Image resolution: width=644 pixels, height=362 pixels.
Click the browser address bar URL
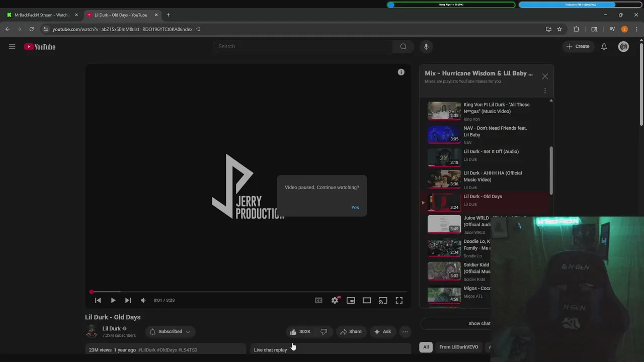(x=126, y=29)
